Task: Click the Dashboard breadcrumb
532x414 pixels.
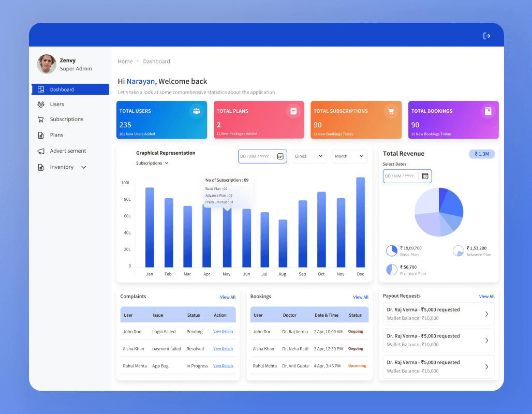Action: tap(156, 62)
